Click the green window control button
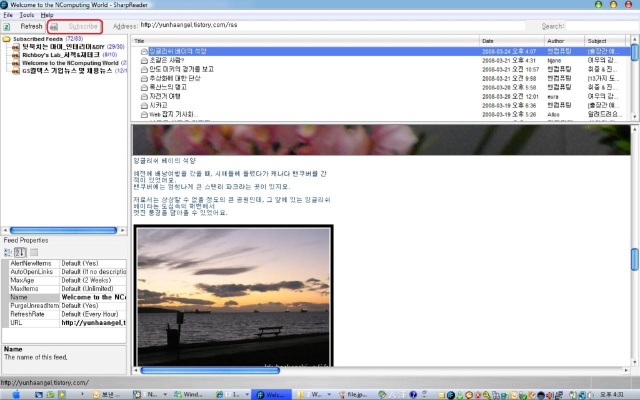640x400 pixels. (598, 4)
